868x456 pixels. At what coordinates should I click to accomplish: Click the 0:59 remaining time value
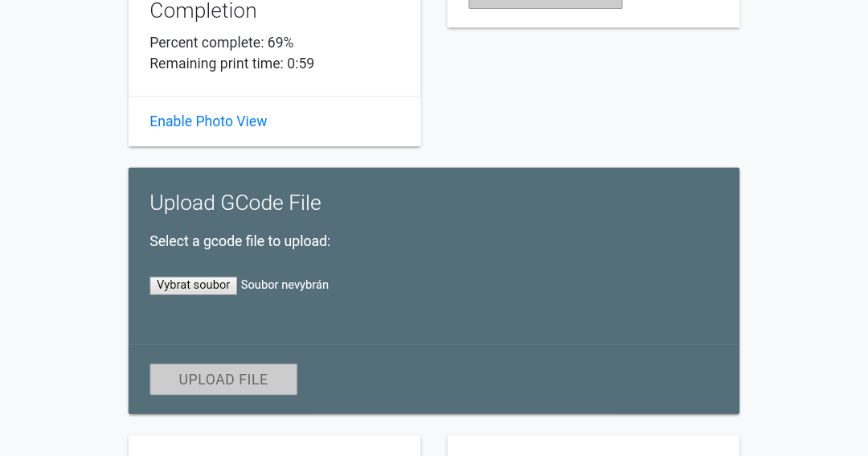tap(301, 64)
